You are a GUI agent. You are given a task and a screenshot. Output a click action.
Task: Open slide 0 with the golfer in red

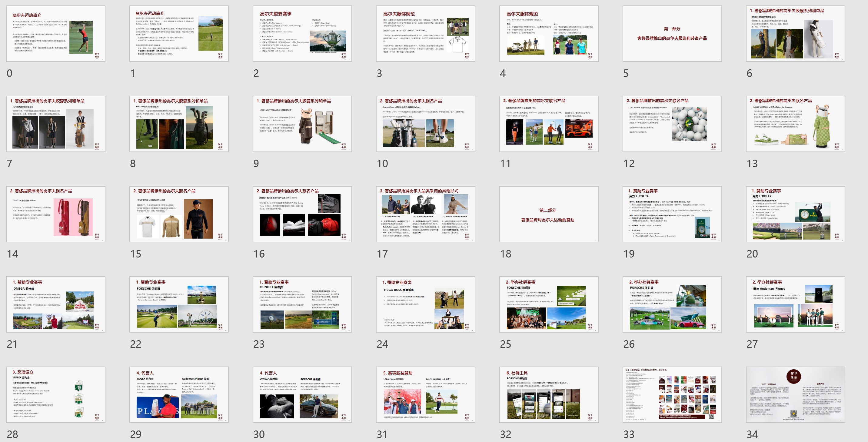tap(56, 33)
